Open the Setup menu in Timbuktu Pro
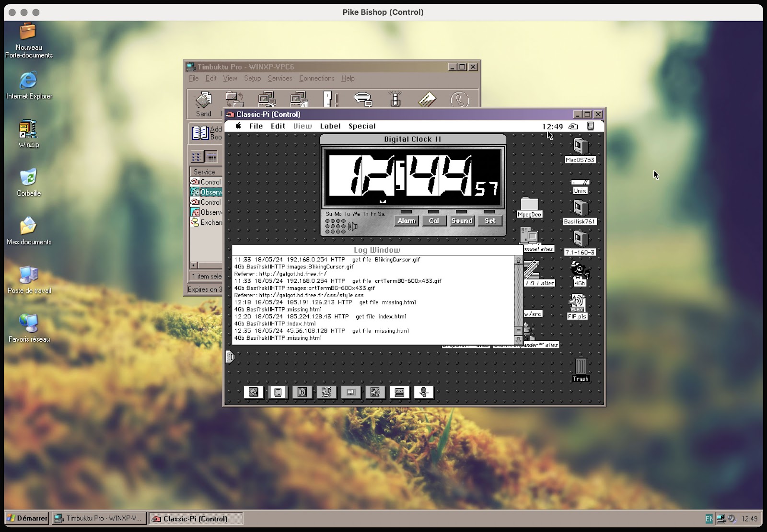The height and width of the screenshot is (532, 767). click(252, 78)
